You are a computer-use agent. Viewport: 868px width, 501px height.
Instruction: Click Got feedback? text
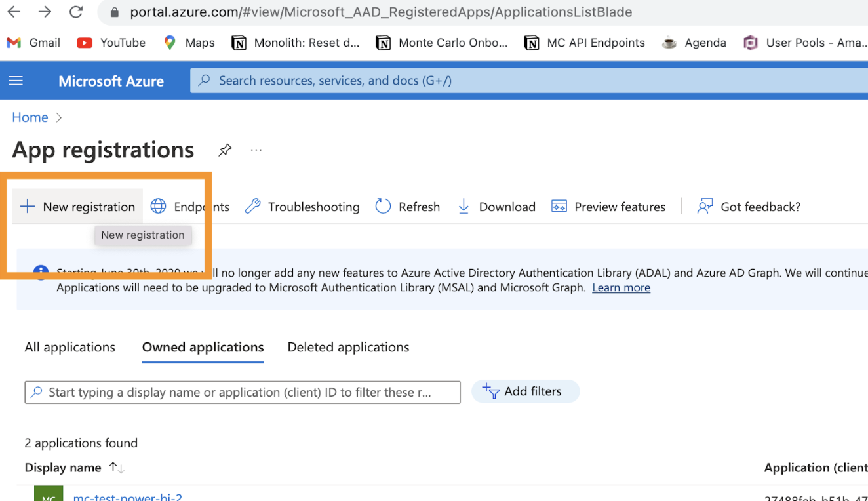tap(760, 207)
